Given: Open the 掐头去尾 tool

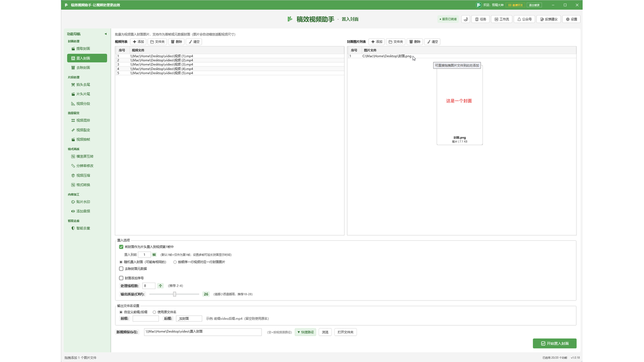Looking at the screenshot, I should click(87, 84).
